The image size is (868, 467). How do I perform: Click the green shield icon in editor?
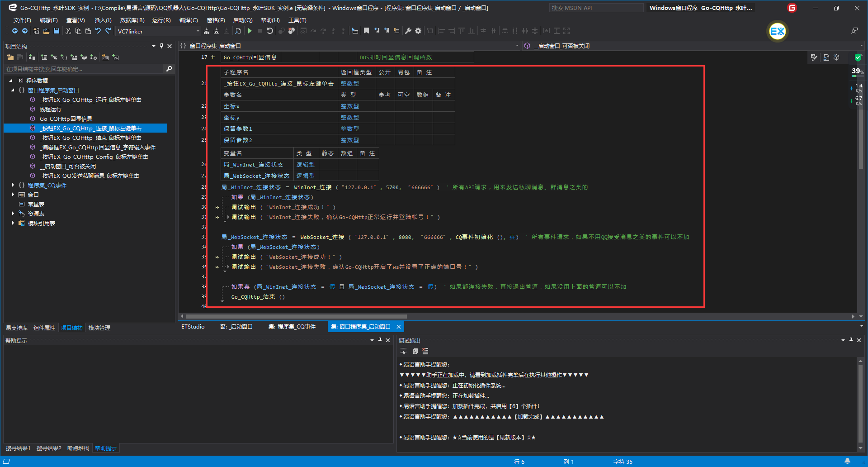tap(858, 57)
